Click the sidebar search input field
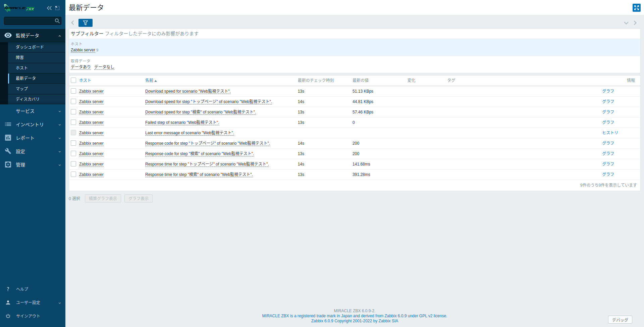 pyautogui.click(x=29, y=21)
